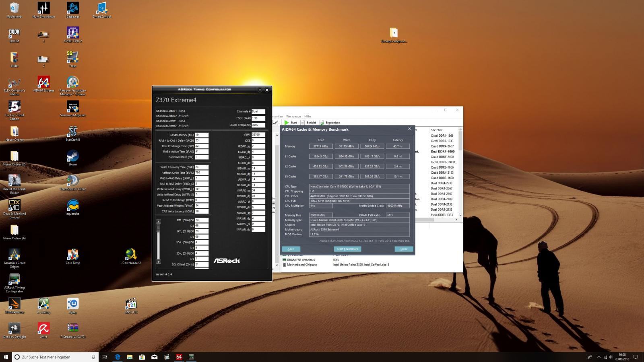Open the Papierkorb recycle bin icon

tap(14, 10)
